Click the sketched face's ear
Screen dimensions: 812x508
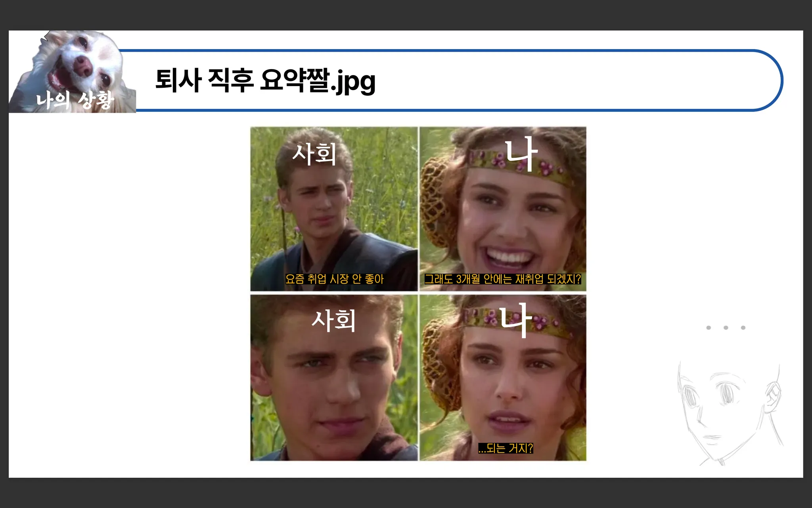coord(772,397)
